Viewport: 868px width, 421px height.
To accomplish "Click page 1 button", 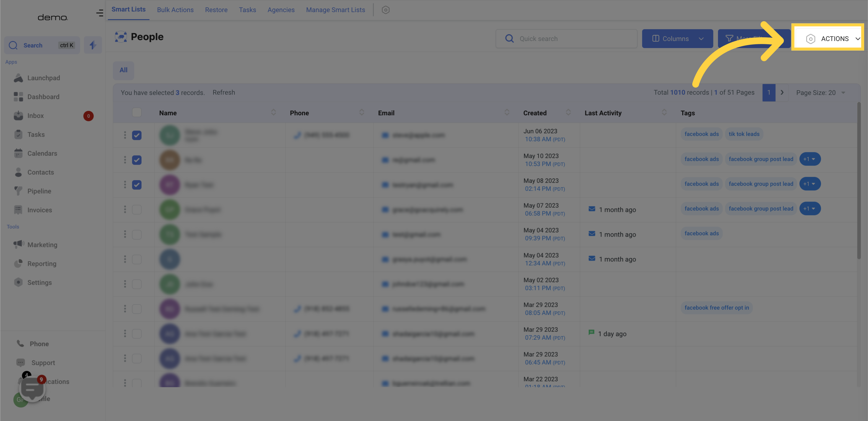I will (x=768, y=92).
